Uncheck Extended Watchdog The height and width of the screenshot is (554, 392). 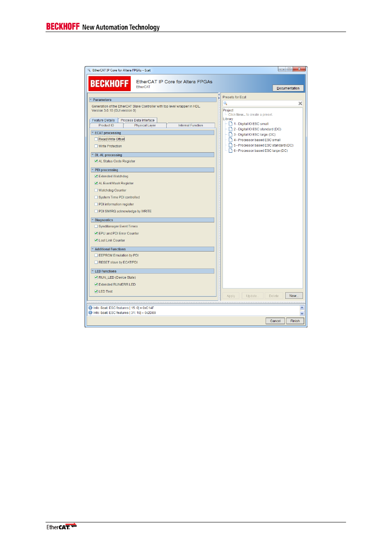[x=96, y=176]
